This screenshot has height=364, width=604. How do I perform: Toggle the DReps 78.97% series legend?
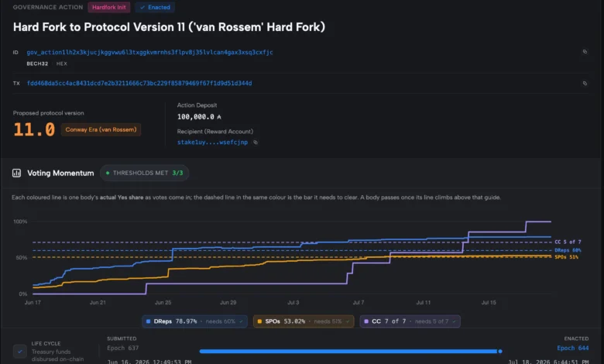(x=194, y=321)
